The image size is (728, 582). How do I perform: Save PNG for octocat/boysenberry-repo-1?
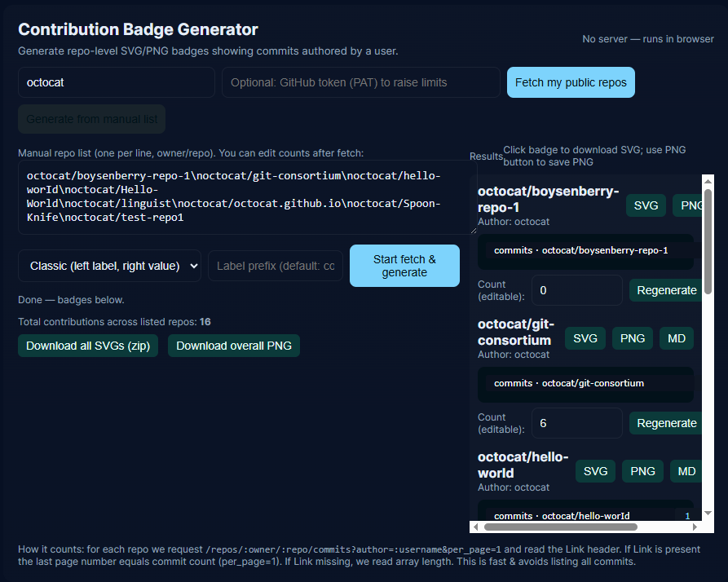692,205
